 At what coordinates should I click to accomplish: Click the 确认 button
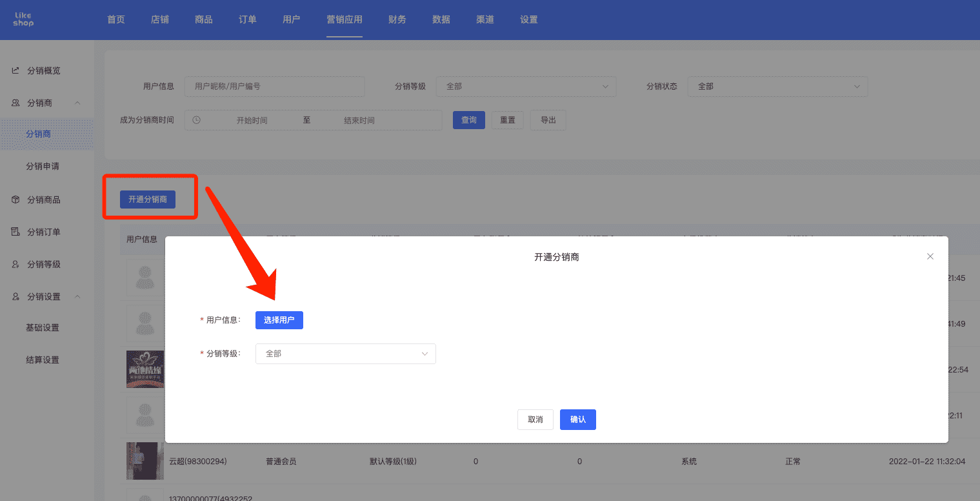(578, 420)
